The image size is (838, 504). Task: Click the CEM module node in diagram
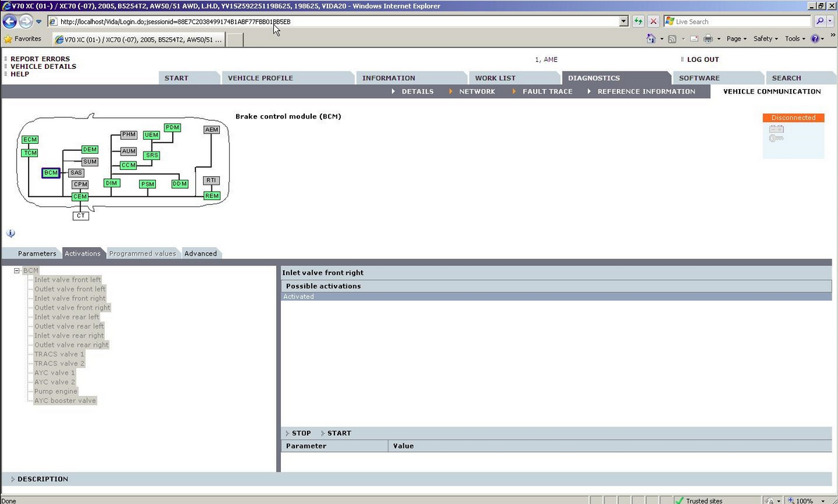pyautogui.click(x=80, y=197)
